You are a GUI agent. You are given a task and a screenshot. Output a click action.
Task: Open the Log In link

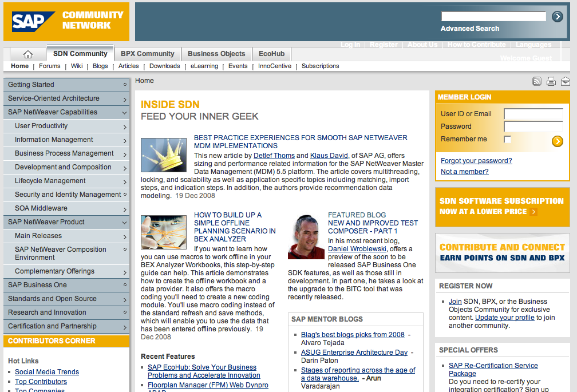(350, 45)
